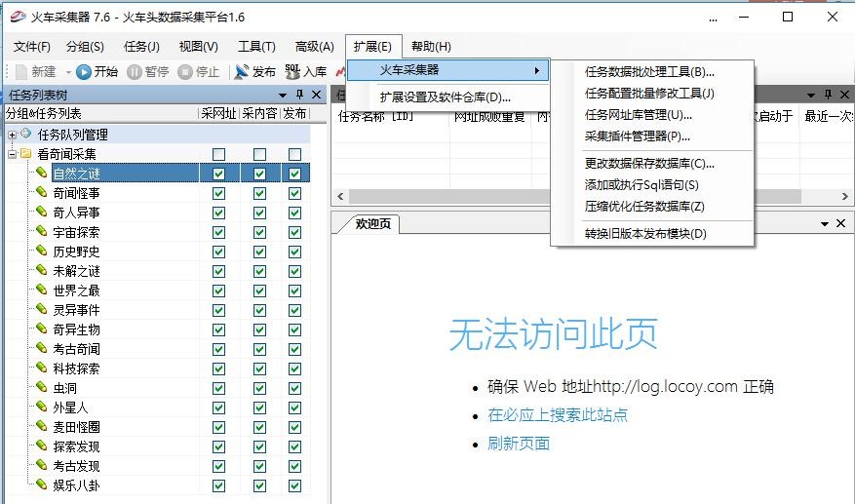Image resolution: width=855 pixels, height=504 pixels.
Task: Expand the 火车采集器 submenu arrow
Action: [x=537, y=70]
